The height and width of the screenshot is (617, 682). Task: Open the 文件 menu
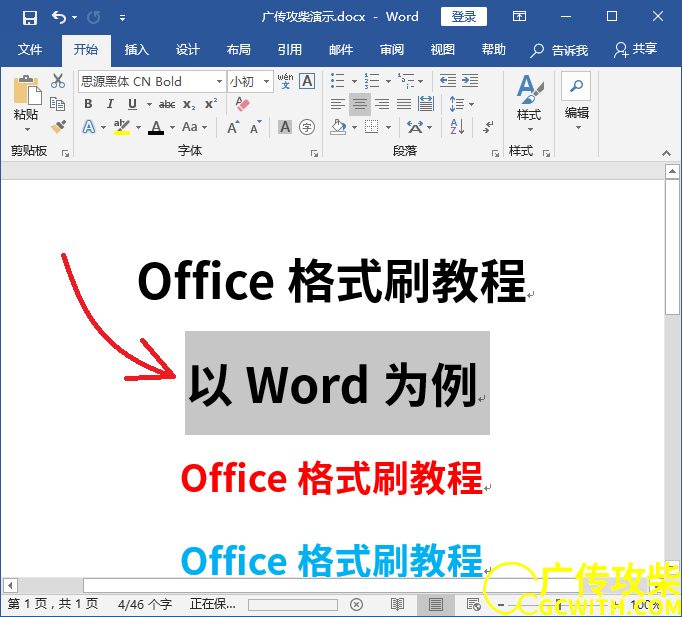[x=30, y=50]
